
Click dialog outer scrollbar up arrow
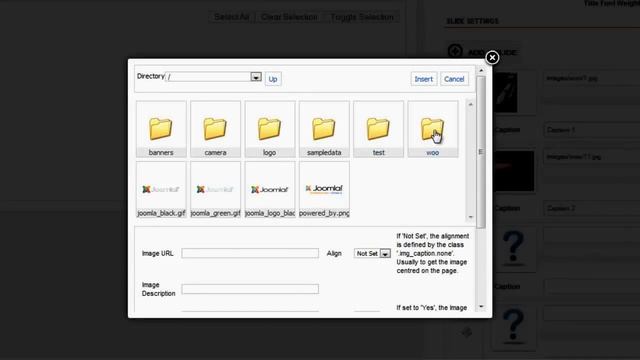(x=481, y=71)
